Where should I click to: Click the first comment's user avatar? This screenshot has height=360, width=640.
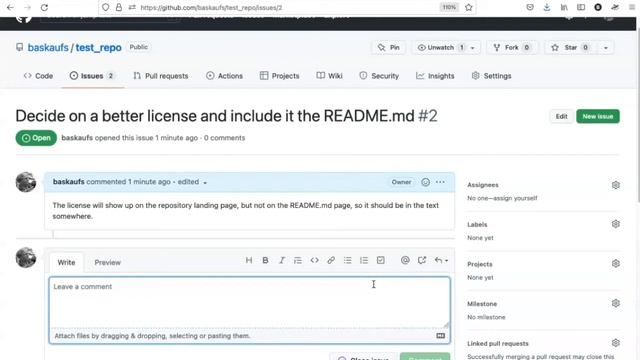pos(26,182)
